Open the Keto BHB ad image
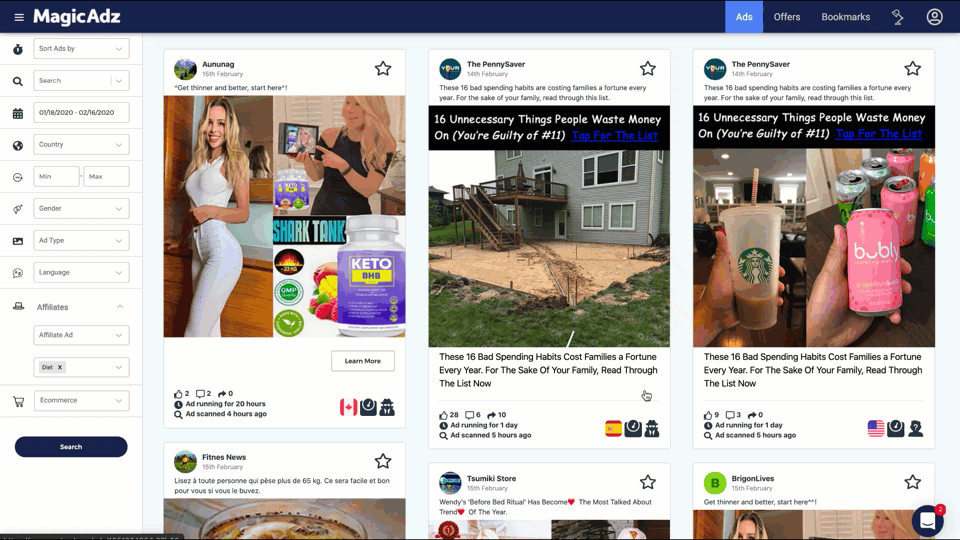Viewport: 960px width, 540px height. click(x=284, y=216)
